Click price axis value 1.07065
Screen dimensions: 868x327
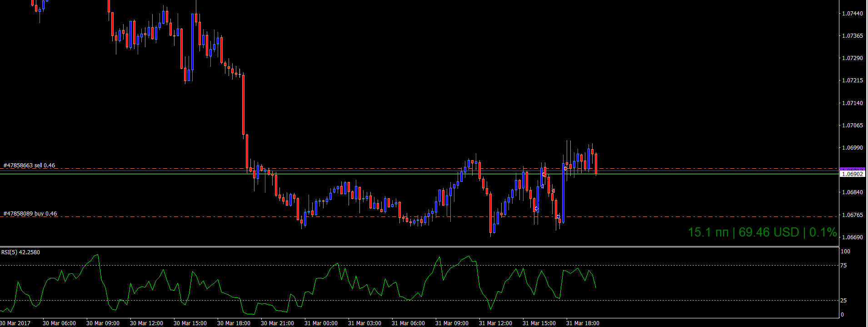point(853,126)
